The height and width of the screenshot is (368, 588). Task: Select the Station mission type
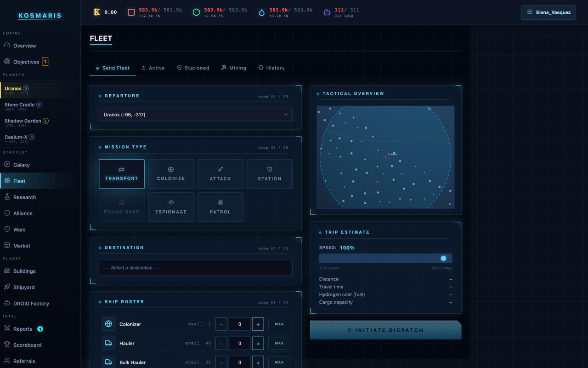click(270, 174)
